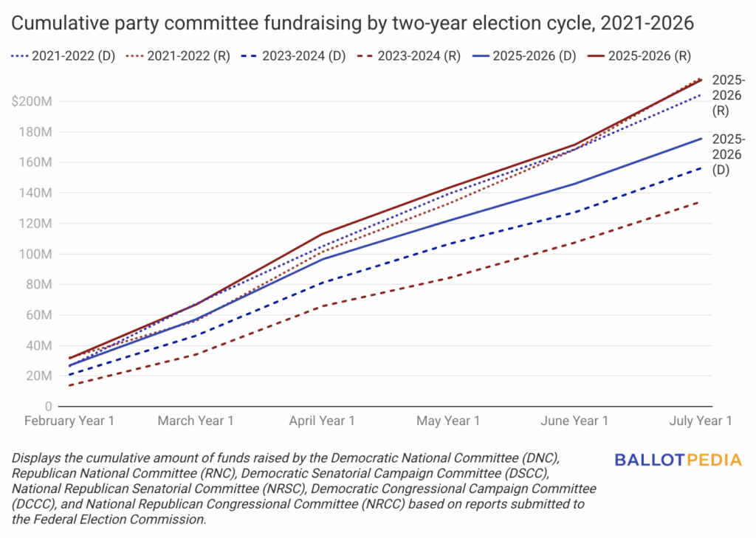Click the $200M y-axis label
The width and height of the screenshot is (756, 538).
[32, 101]
